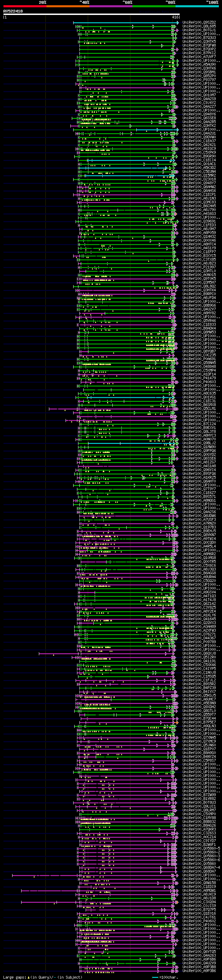Select UniRef100_A5AU90 entry
This screenshot has width=222, height=980.
click(x=199, y=65)
